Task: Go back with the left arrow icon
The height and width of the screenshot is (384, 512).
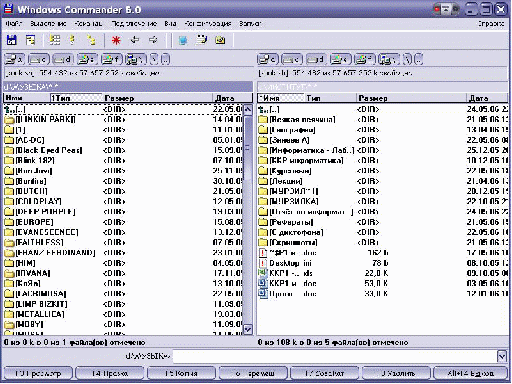Action: (x=135, y=40)
